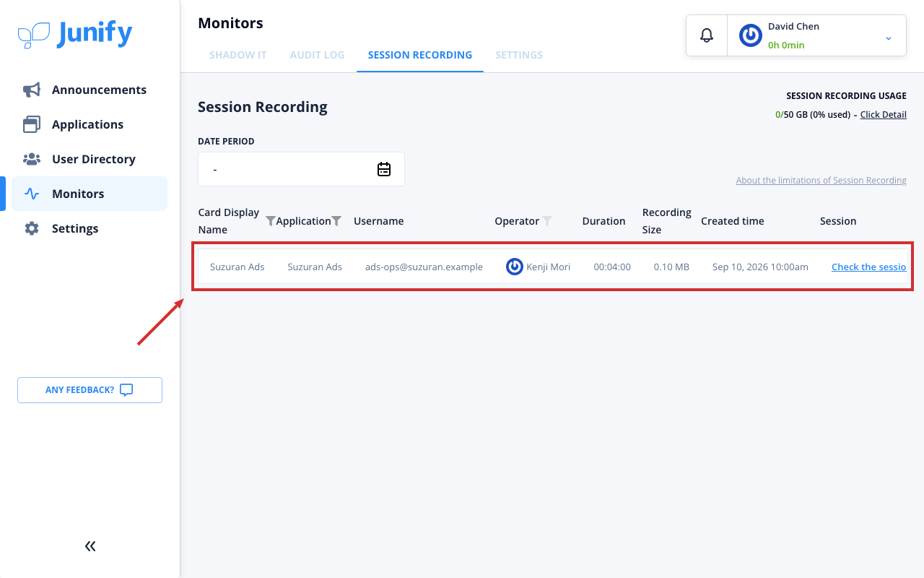Click the feedback chat bubble icon

tap(126, 390)
